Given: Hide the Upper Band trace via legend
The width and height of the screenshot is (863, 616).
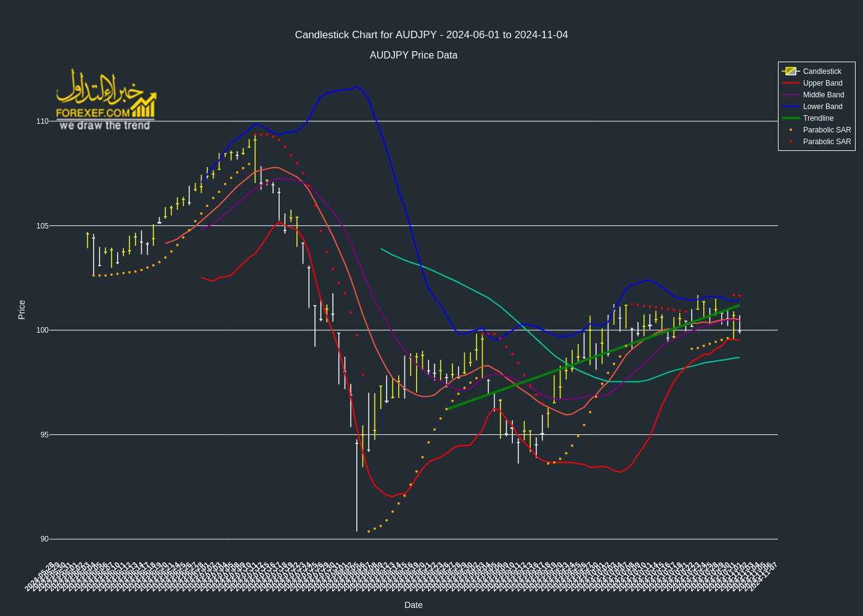Looking at the screenshot, I should (816, 83).
